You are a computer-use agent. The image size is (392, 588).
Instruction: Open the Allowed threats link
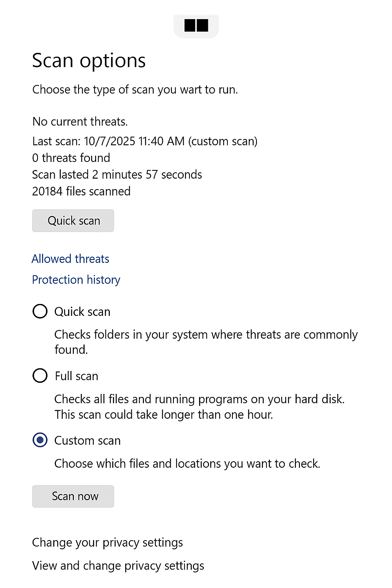pos(70,259)
